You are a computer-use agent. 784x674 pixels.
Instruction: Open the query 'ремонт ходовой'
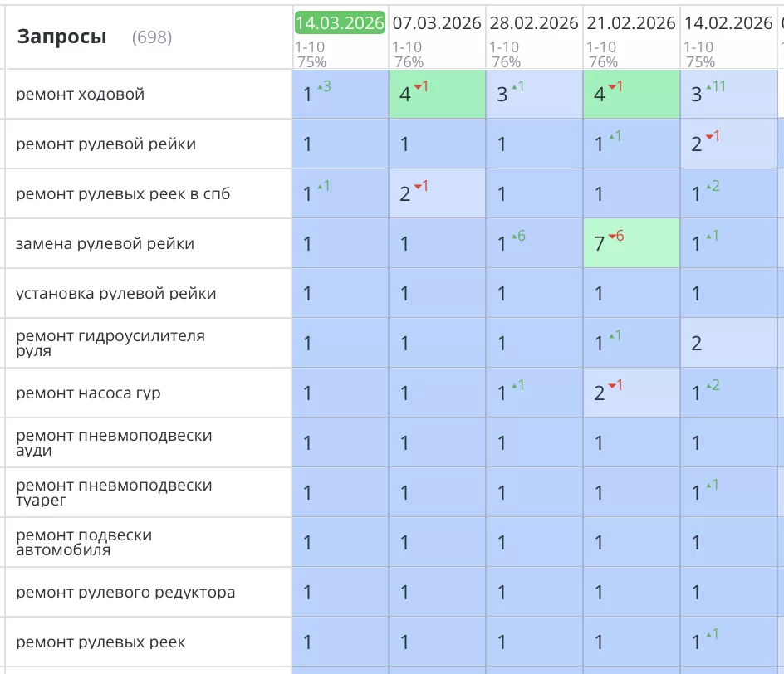(81, 95)
